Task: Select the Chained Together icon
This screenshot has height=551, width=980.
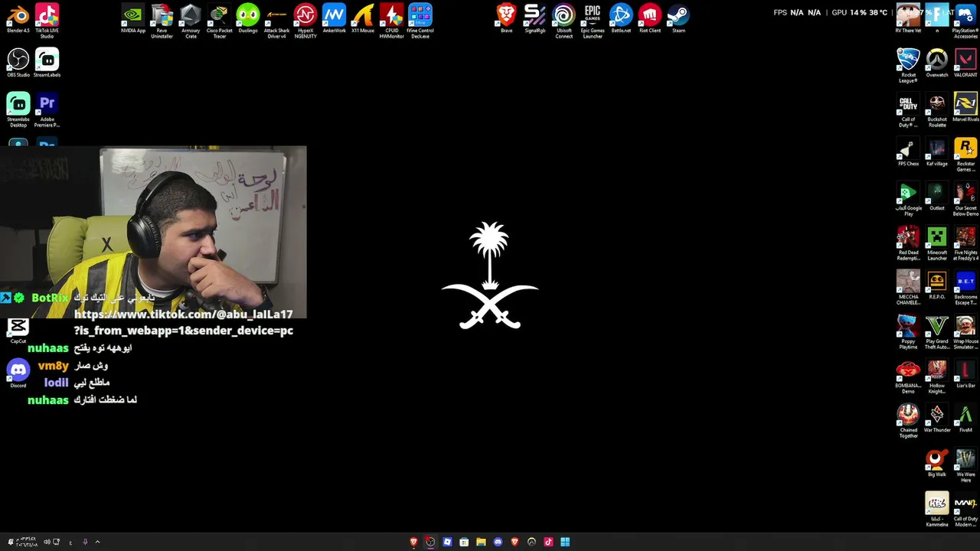Action: tap(908, 421)
